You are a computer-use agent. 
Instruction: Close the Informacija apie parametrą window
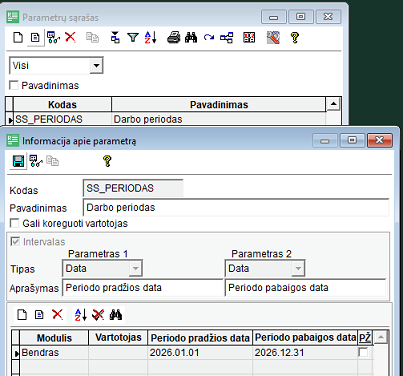379,140
